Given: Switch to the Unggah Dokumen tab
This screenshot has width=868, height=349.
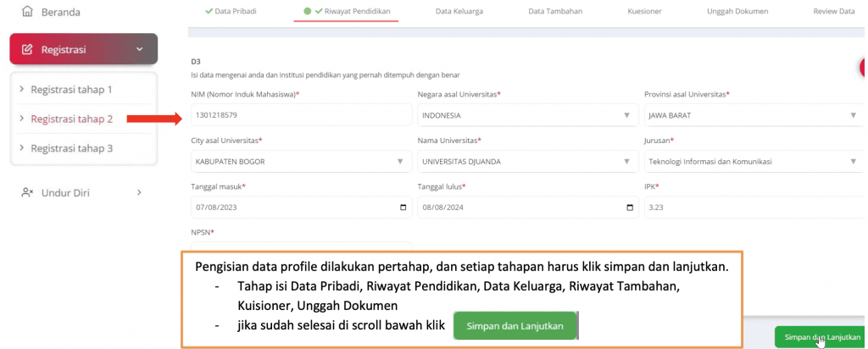Looking at the screenshot, I should (x=737, y=12).
